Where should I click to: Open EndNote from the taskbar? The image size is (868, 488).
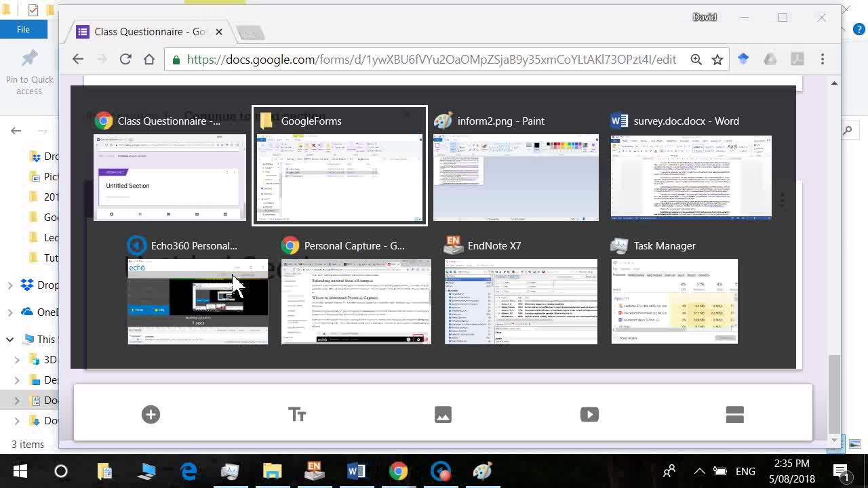coord(314,471)
